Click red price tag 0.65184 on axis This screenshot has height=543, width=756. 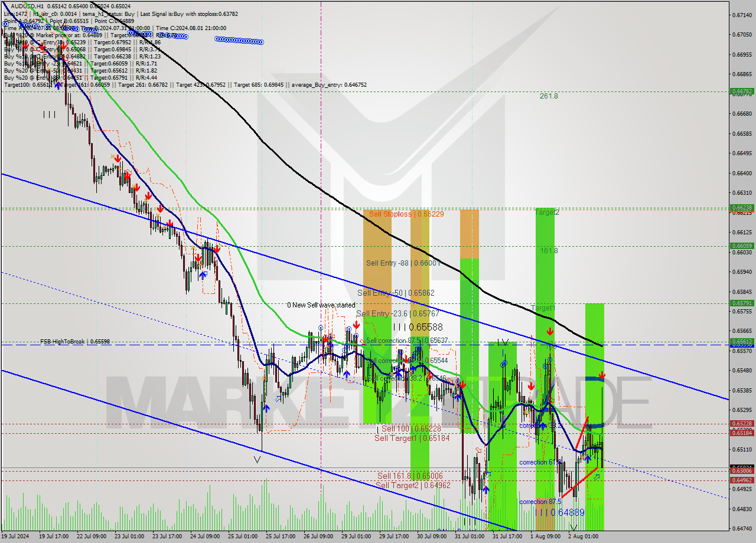tap(741, 433)
